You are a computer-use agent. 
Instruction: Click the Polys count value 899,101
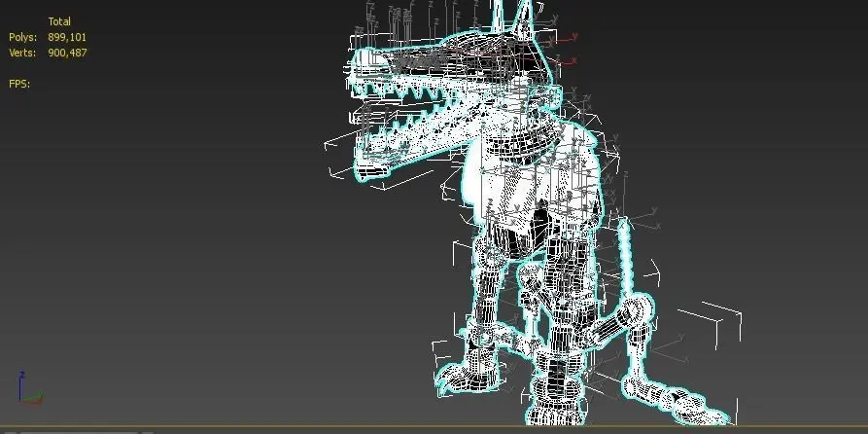point(67,37)
